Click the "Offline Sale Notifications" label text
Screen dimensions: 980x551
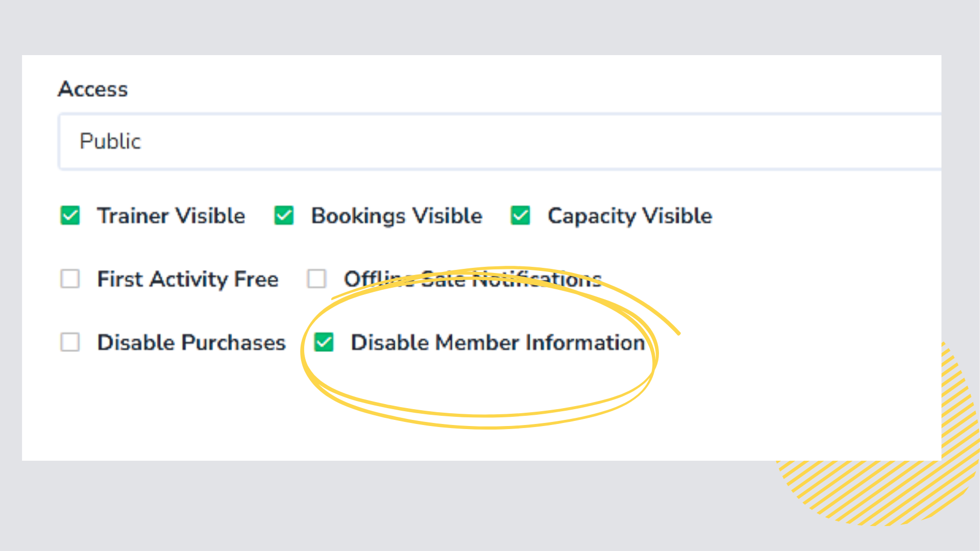click(x=472, y=279)
